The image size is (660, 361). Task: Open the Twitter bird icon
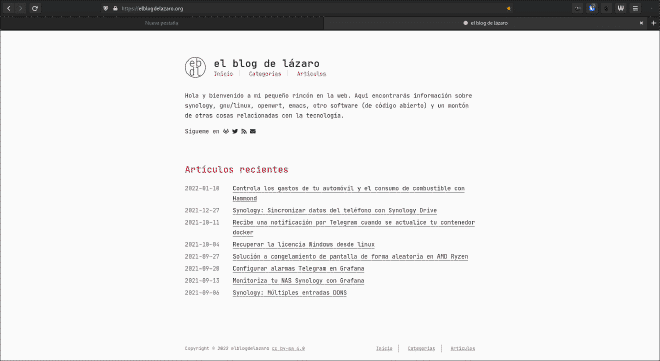235,131
